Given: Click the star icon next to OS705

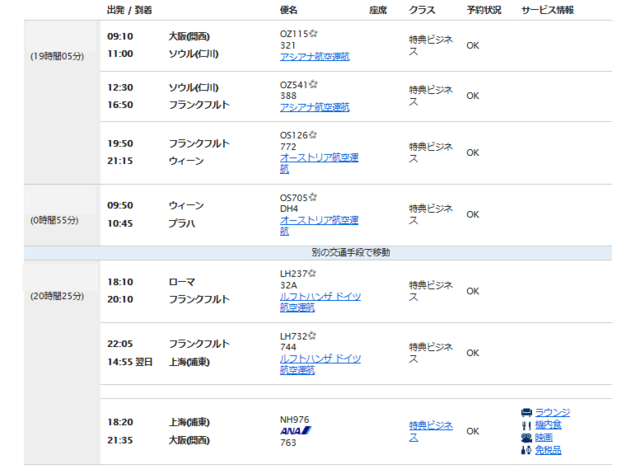Looking at the screenshot, I should click(x=313, y=197).
